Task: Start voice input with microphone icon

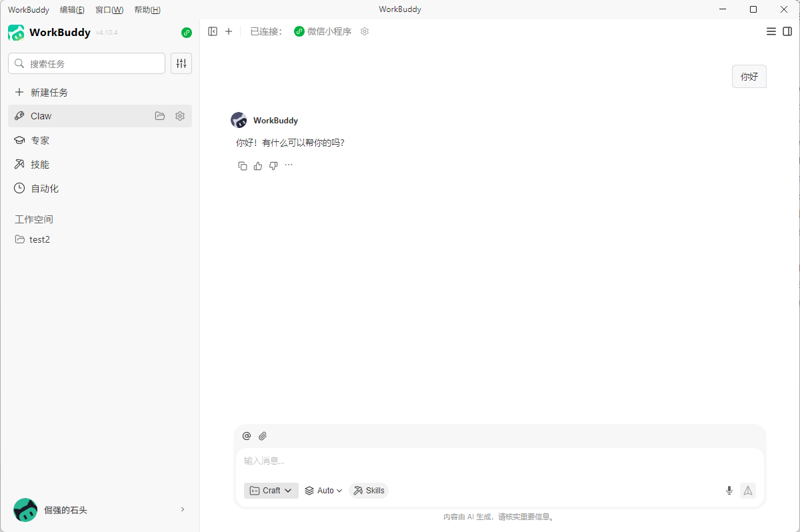Action: tap(729, 491)
